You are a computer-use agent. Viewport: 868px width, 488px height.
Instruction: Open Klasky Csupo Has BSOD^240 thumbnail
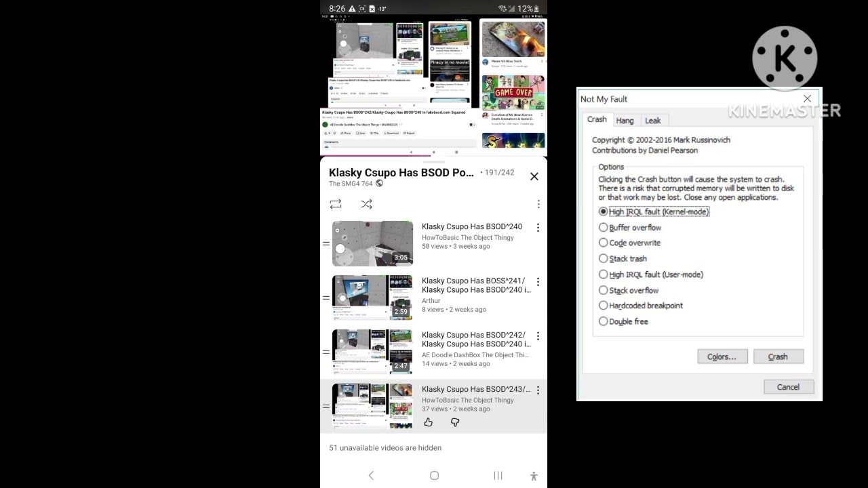click(372, 243)
